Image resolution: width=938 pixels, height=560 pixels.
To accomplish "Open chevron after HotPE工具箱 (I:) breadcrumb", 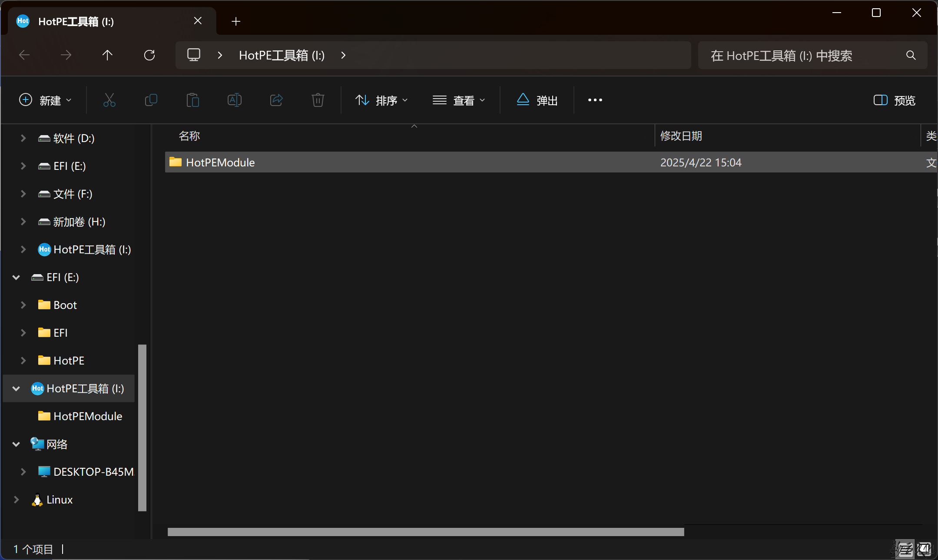I will (343, 55).
